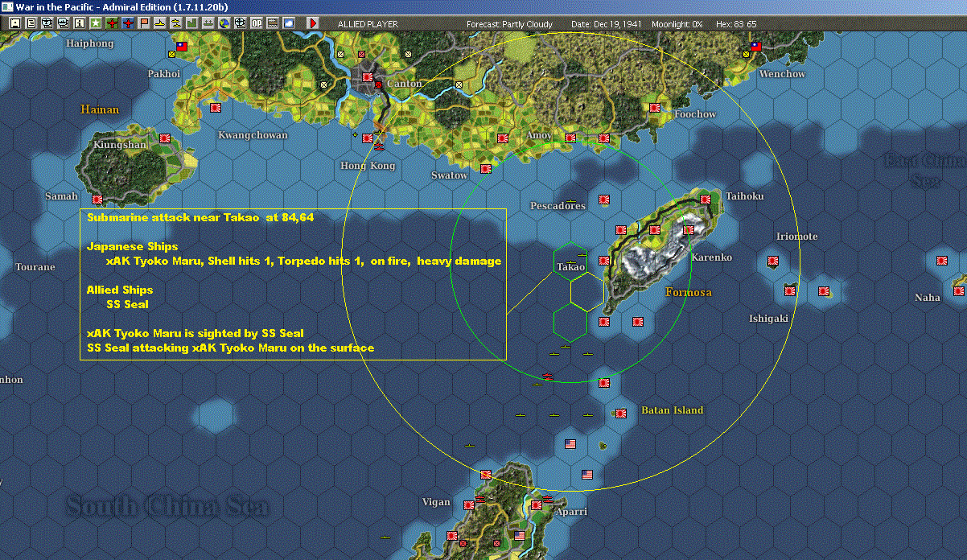Click the yellow double-ship toolbar icon
Screen dimensions: 967x560
[x=176, y=24]
